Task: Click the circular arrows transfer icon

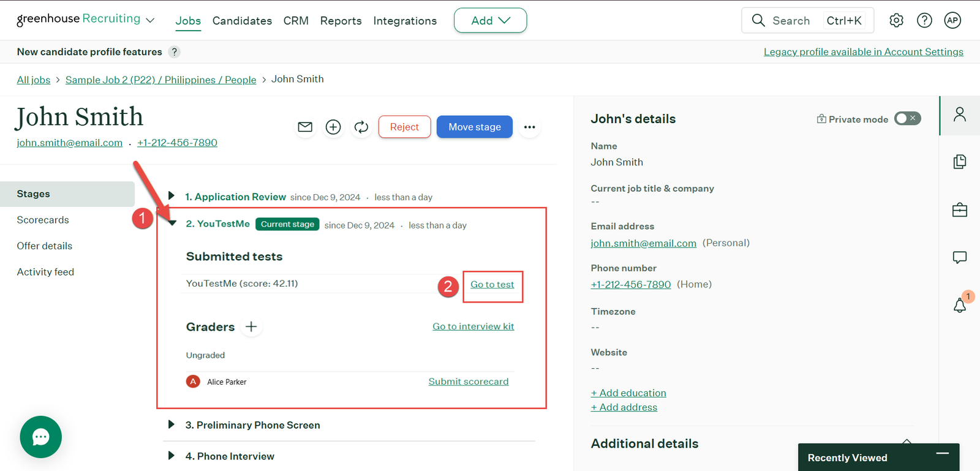Action: [361, 127]
